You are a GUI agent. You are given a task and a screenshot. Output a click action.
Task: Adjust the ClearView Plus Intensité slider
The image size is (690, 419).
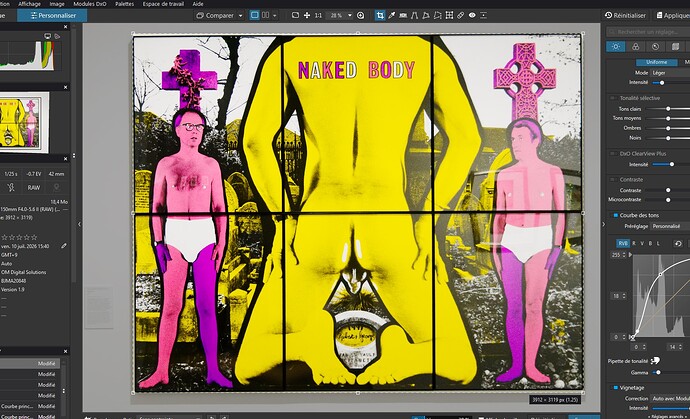672,164
